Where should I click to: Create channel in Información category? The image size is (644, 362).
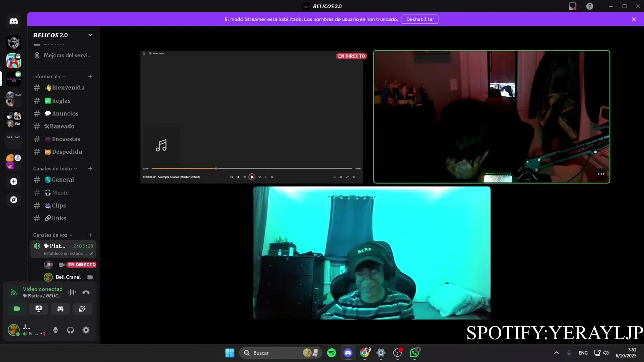(x=90, y=76)
